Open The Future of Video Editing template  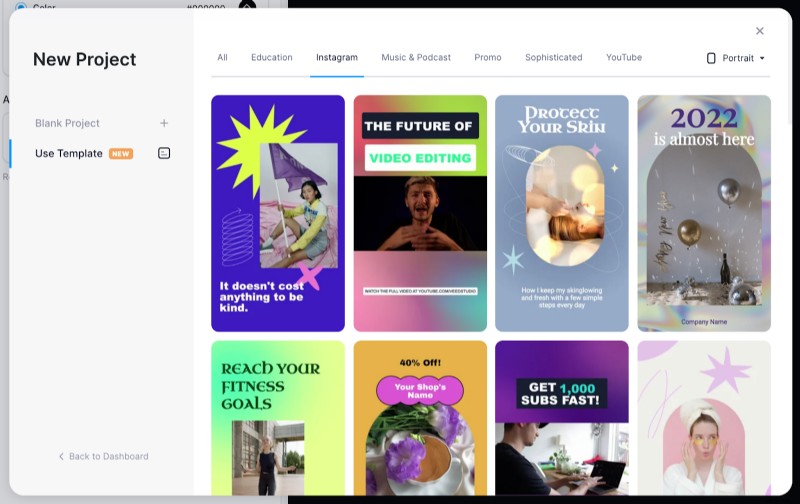420,213
